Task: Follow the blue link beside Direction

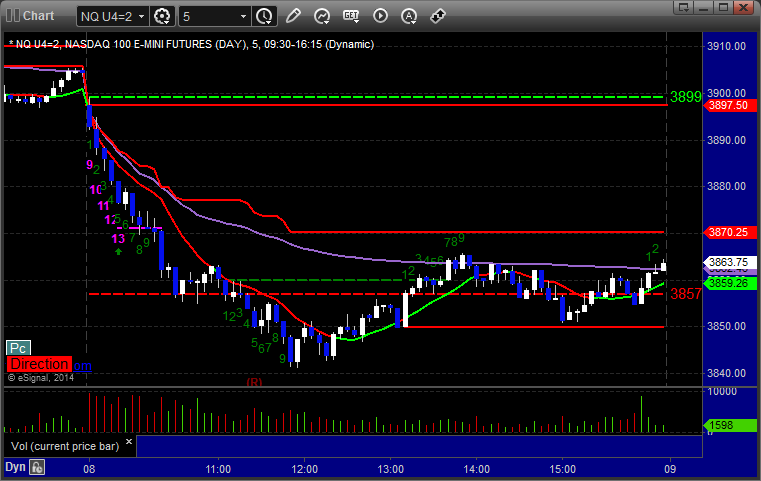Action: click(82, 365)
